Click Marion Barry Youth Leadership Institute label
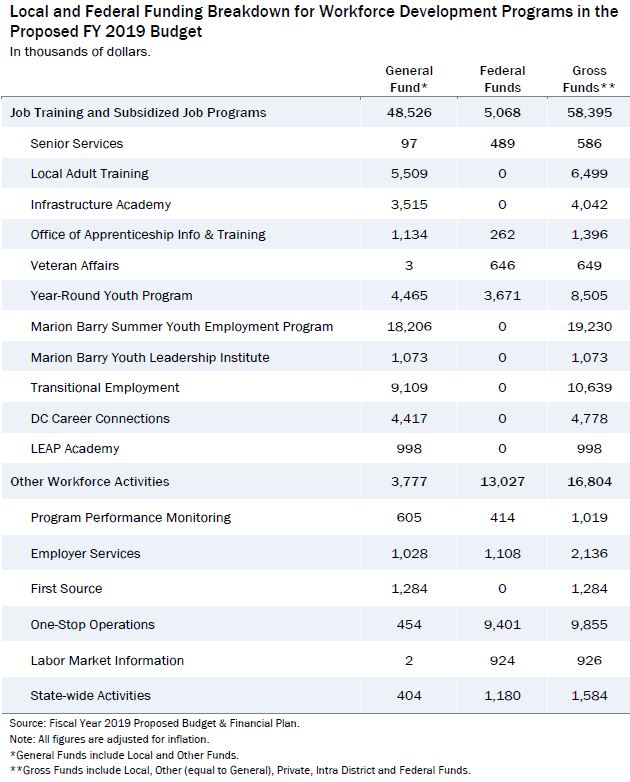 150,358
